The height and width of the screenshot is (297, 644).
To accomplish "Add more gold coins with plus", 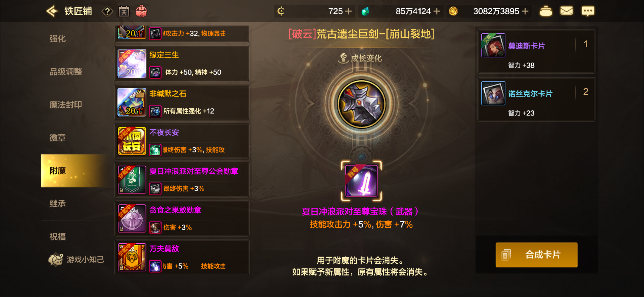I will click(x=525, y=11).
